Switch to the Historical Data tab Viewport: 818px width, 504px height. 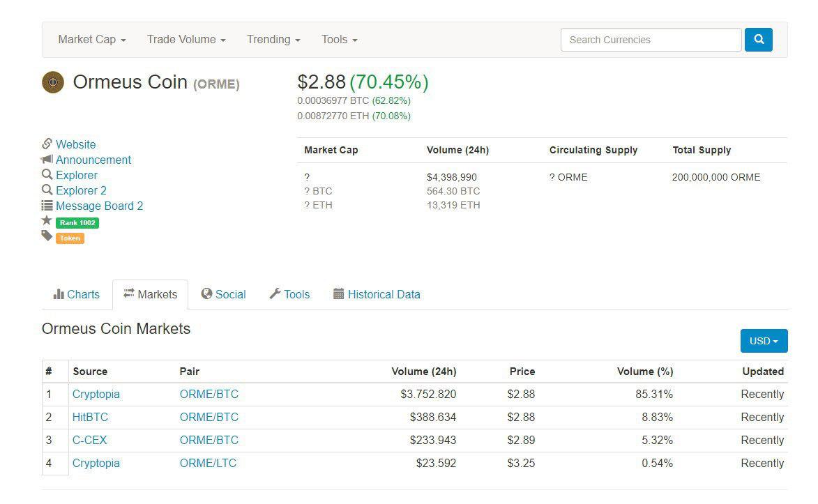377,294
